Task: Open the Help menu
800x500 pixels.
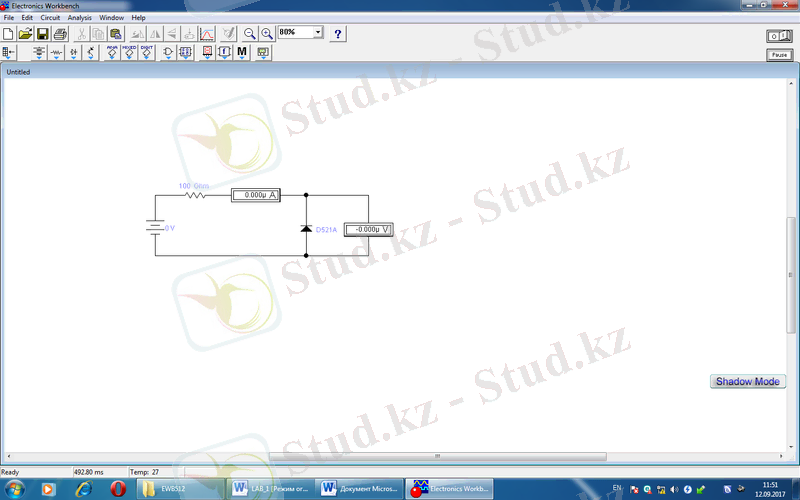Action: 138,17
